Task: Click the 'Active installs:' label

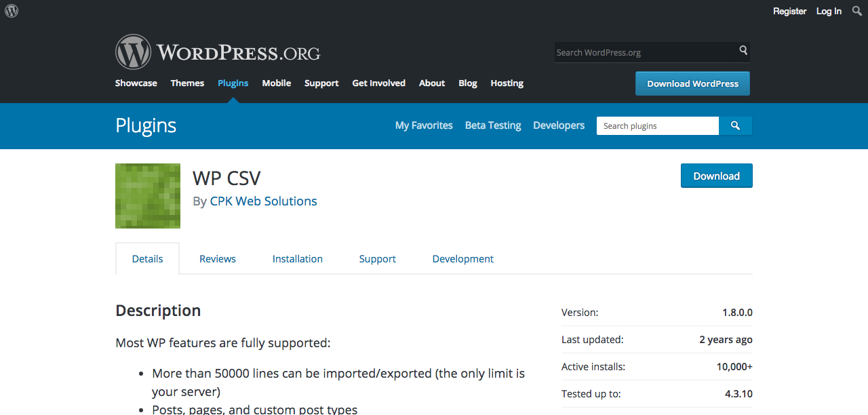Action: (593, 367)
